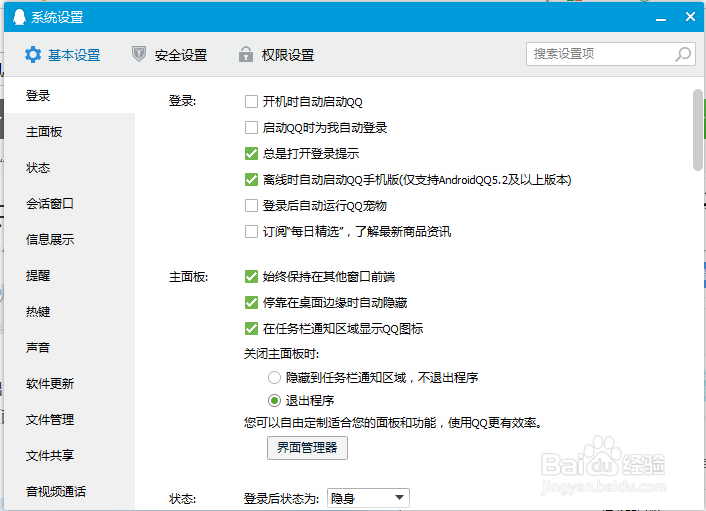Open the 登录后状态为 dropdown showing 隐身
The height and width of the screenshot is (511, 706).
(x=368, y=498)
